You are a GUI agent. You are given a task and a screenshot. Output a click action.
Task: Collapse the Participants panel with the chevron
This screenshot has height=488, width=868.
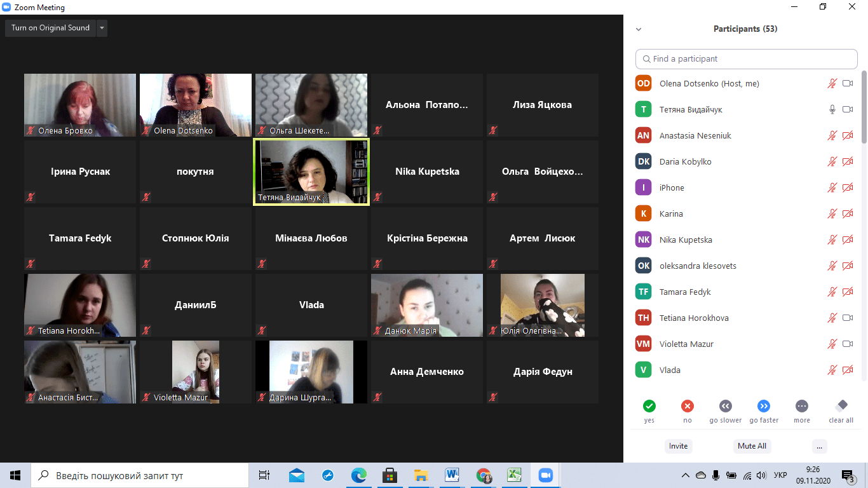point(639,29)
